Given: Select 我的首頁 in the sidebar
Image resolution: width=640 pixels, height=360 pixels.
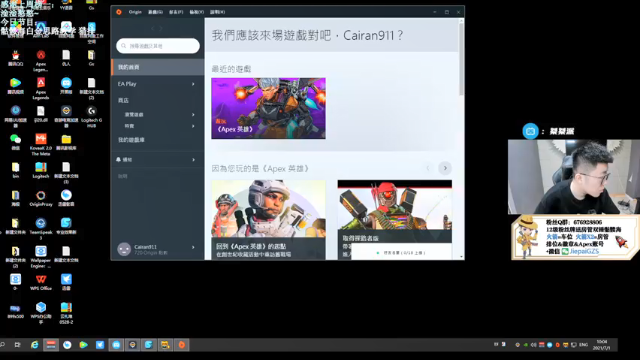Looking at the screenshot, I should point(158,67).
